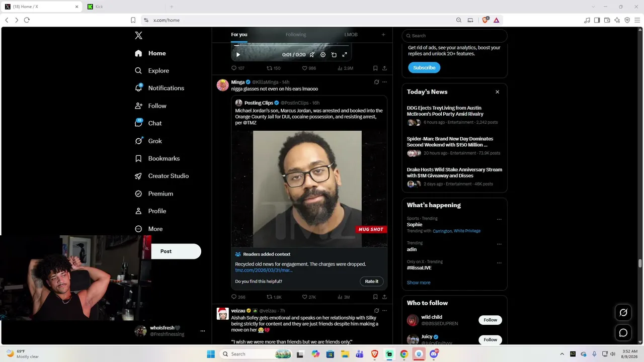Open Bookmarks in left sidebar
Viewport: 644px width, 362px height.
157,158
